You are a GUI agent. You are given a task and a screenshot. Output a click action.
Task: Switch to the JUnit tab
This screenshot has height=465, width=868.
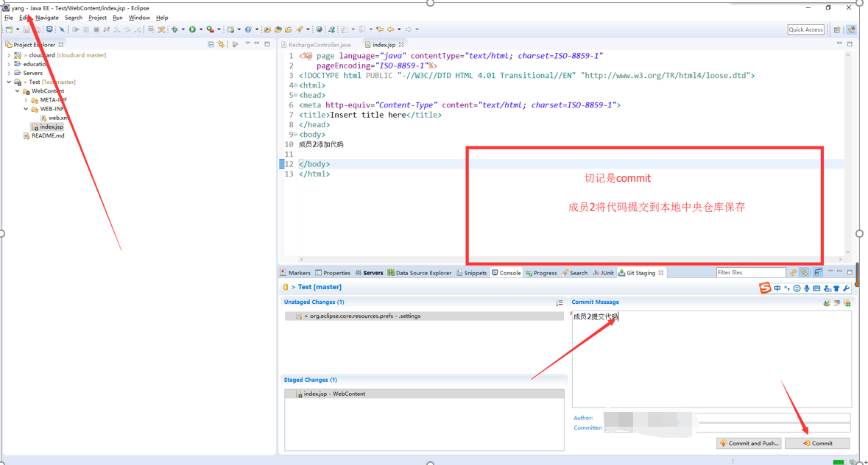point(604,272)
